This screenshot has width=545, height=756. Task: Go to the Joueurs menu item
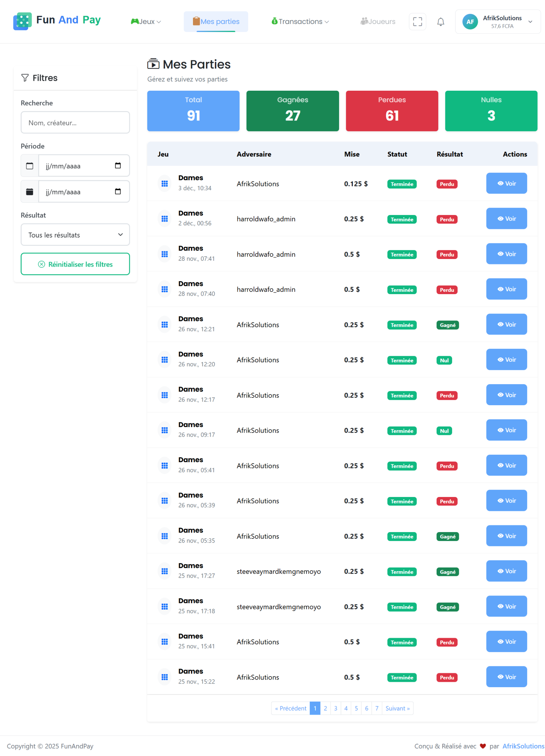point(377,21)
